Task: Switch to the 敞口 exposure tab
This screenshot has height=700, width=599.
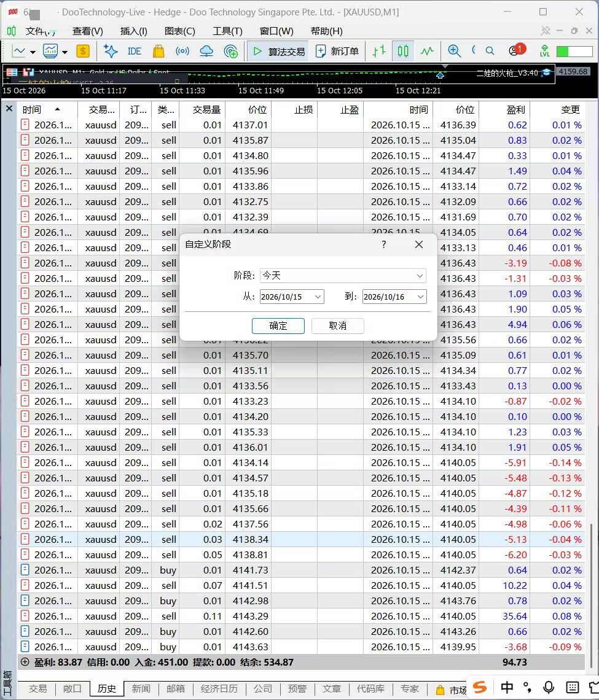Action: point(72,688)
